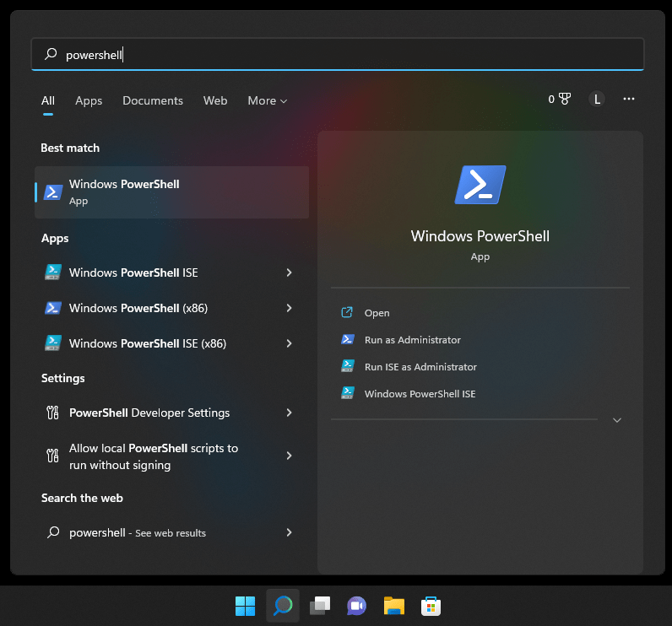Screen dimensions: 672x626
Task: Expand Windows PowerShell ISE (x86) arrow
Action: 290,343
